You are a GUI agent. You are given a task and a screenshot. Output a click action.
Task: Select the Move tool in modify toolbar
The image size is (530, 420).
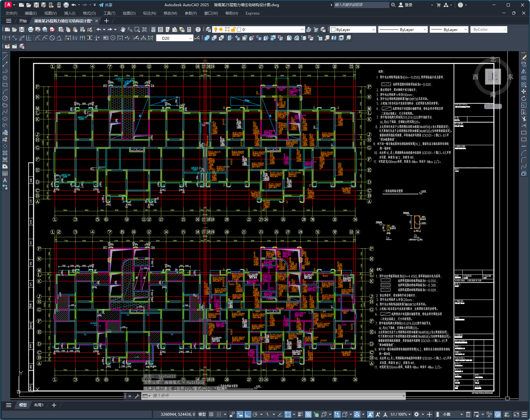coord(524,92)
